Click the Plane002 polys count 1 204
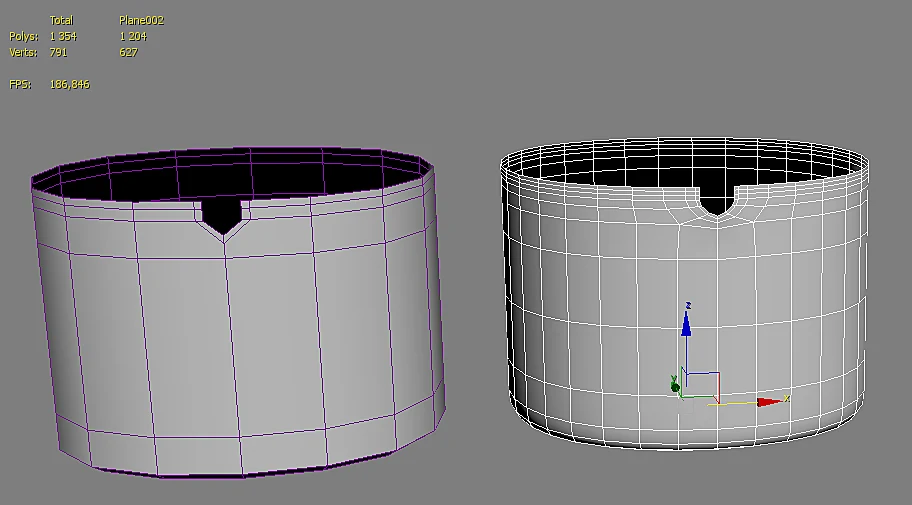 click(x=133, y=36)
